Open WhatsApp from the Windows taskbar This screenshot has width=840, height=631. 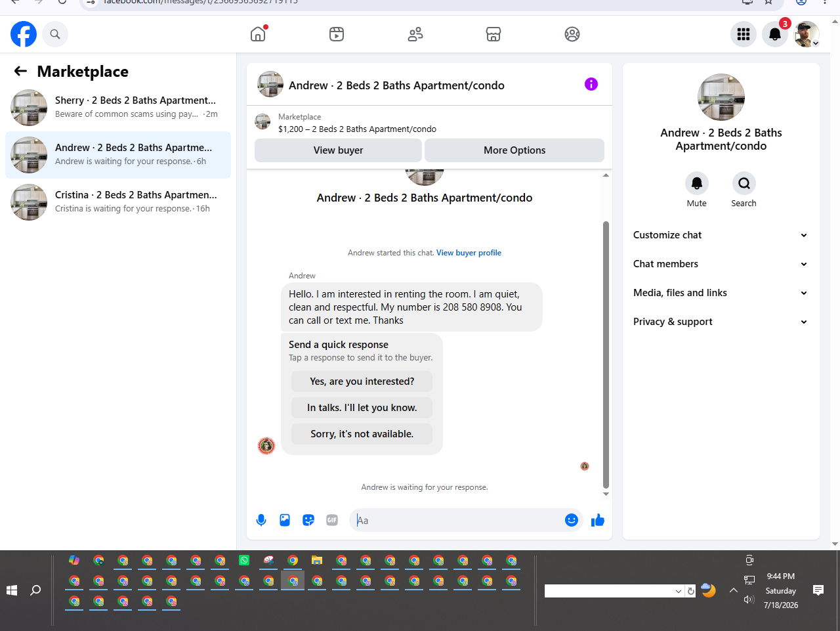(244, 560)
